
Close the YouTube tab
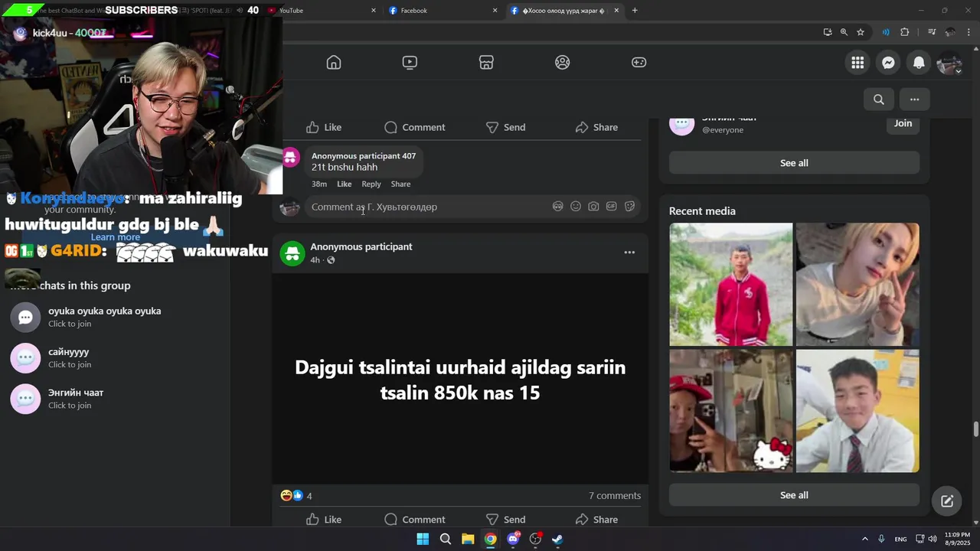pos(374,11)
